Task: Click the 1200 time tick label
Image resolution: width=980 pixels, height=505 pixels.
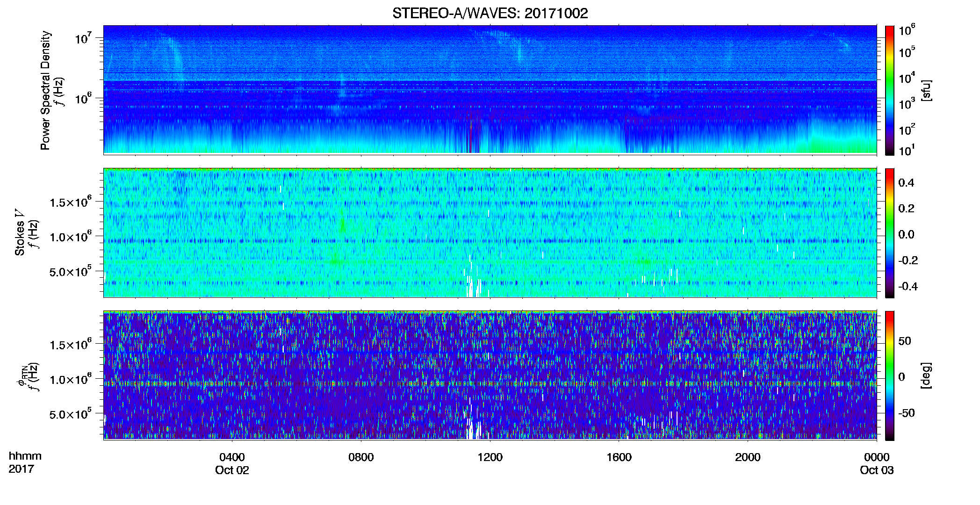Action: (490, 457)
